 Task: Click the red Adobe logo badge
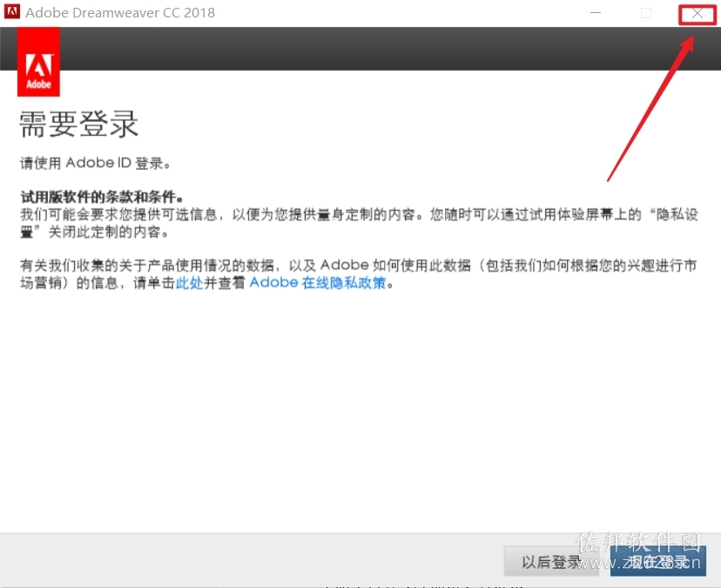point(38,62)
